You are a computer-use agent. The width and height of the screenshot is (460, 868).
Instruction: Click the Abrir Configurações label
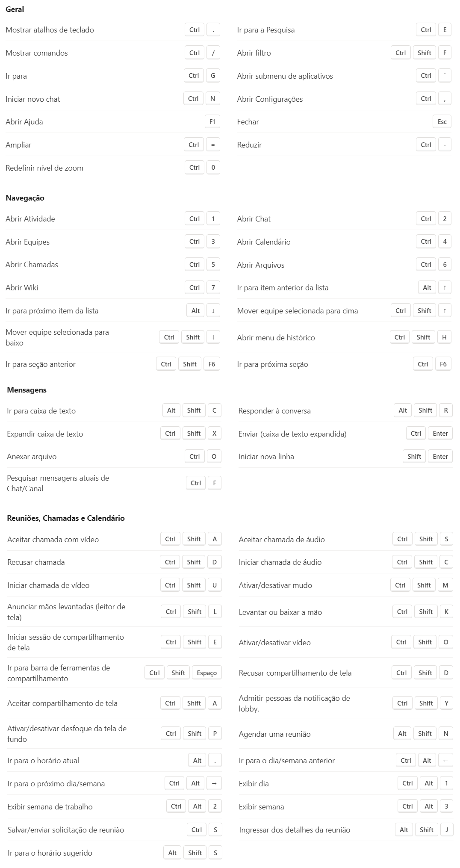pos(270,99)
